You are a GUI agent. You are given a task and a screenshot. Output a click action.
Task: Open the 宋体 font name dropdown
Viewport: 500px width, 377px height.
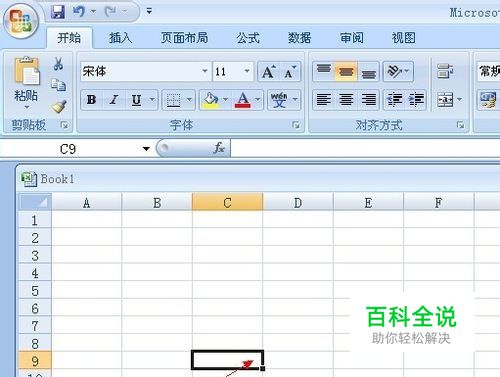[x=205, y=71]
